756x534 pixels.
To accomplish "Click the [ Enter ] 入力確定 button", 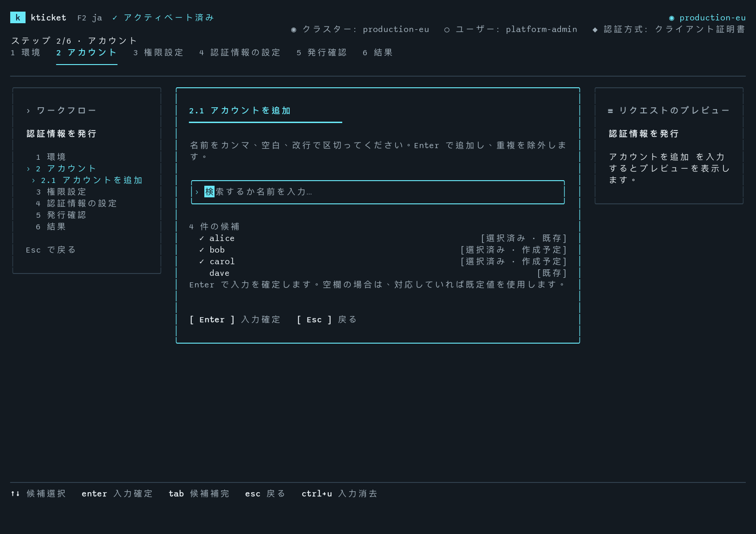I will point(235,319).
